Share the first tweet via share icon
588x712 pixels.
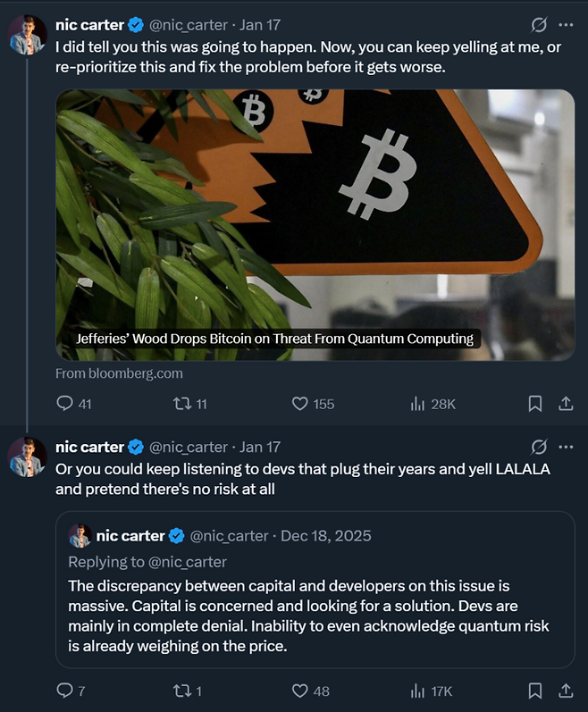(565, 404)
